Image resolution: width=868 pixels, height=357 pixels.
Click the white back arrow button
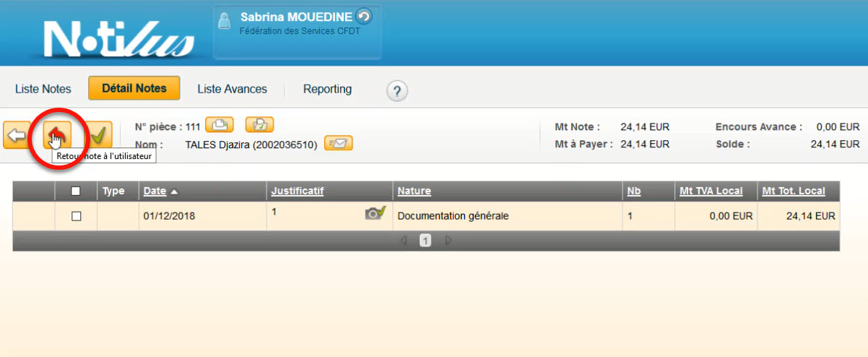16,135
